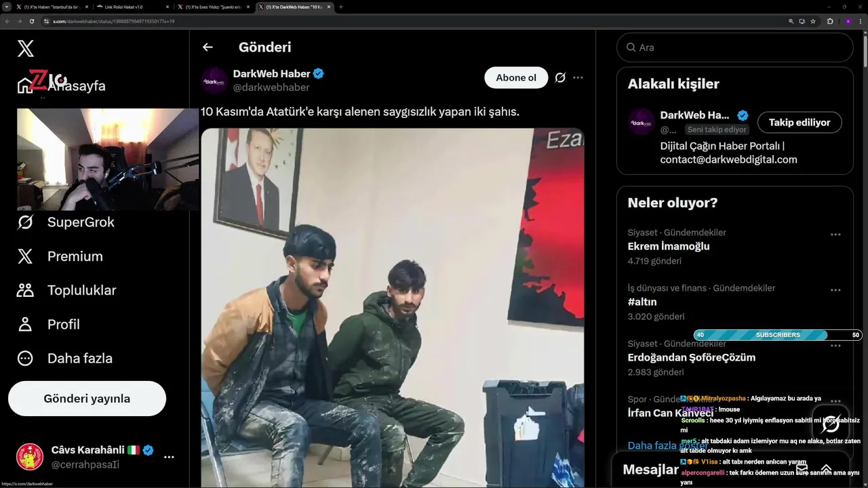Open options for the Ekrem İmamoğlu trend
The height and width of the screenshot is (488, 868).
pyautogui.click(x=835, y=235)
